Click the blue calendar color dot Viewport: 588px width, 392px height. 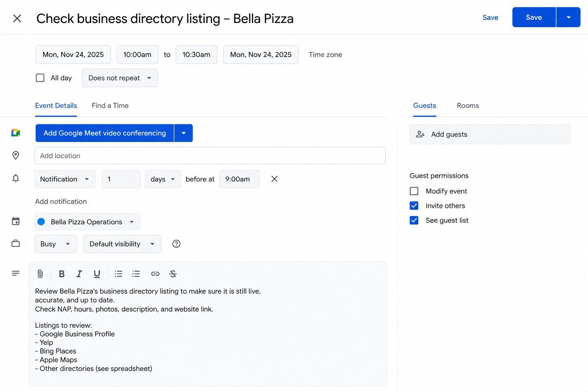point(41,222)
